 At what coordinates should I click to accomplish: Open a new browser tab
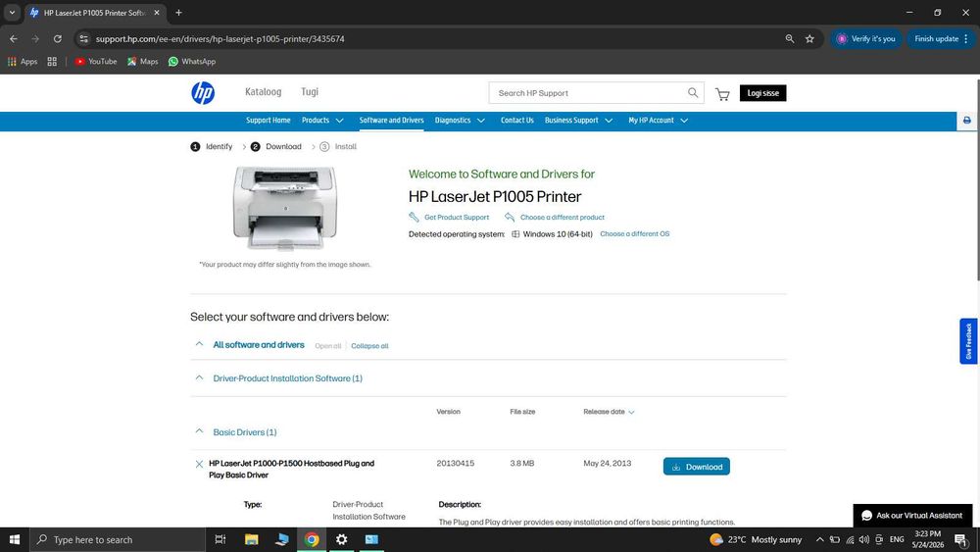(x=178, y=13)
